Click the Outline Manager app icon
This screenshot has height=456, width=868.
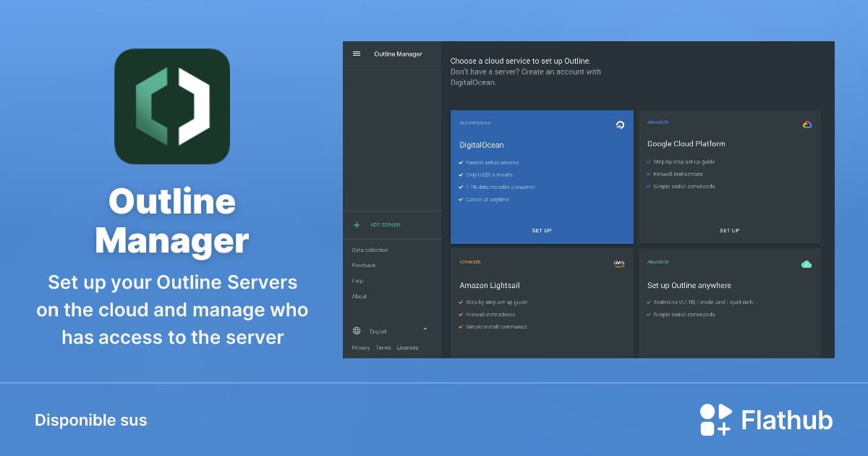pos(171,106)
